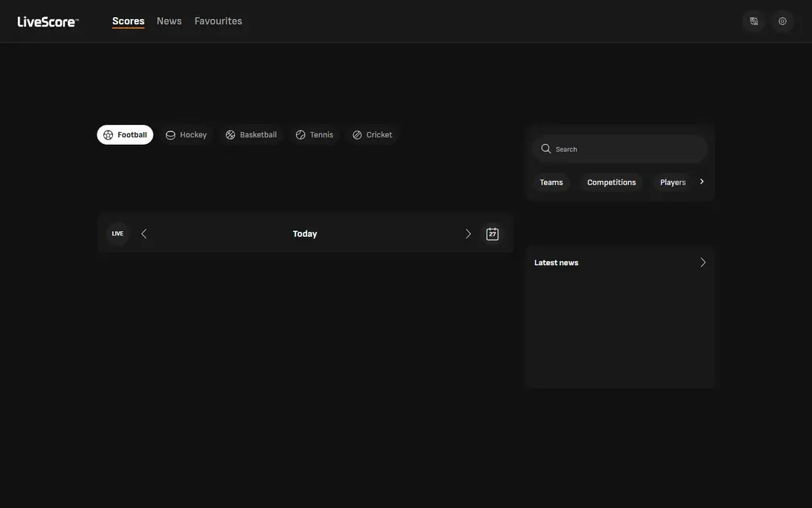
Task: Expand Latest news with the chevron
Action: pyautogui.click(x=703, y=263)
